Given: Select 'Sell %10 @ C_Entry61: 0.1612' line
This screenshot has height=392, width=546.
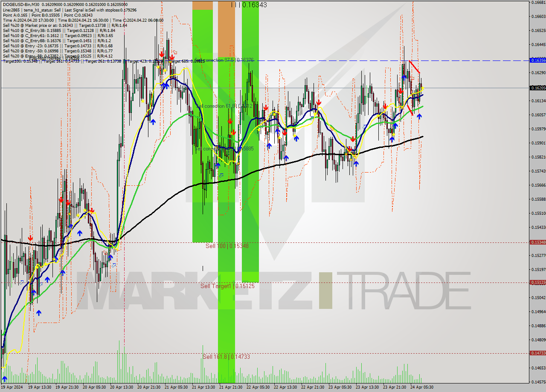Looking at the screenshot, I should pyautogui.click(x=59, y=35).
